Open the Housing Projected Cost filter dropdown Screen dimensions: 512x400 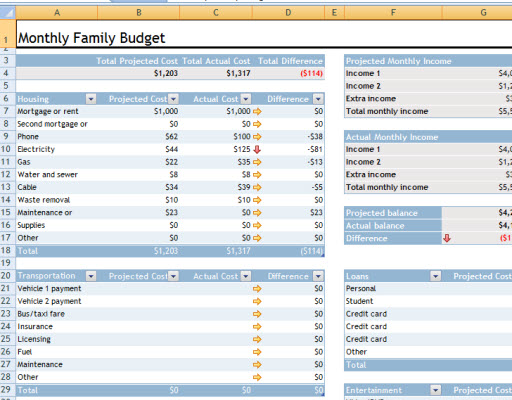[173, 99]
